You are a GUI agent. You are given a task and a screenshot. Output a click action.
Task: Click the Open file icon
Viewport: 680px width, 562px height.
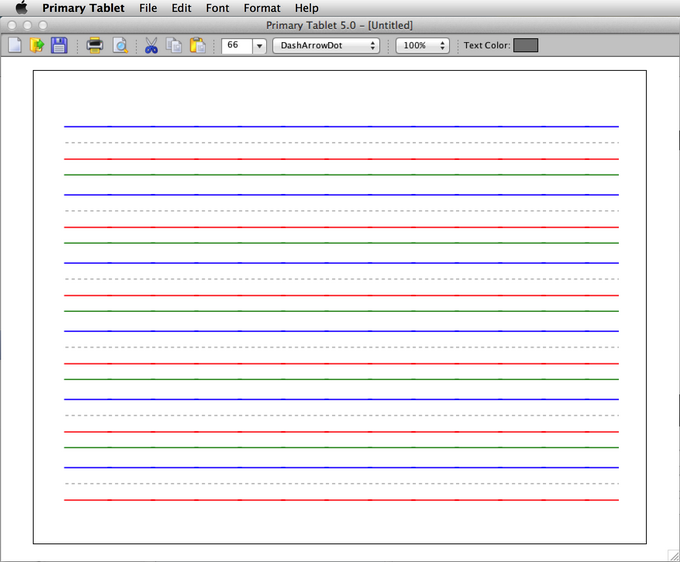(x=37, y=45)
